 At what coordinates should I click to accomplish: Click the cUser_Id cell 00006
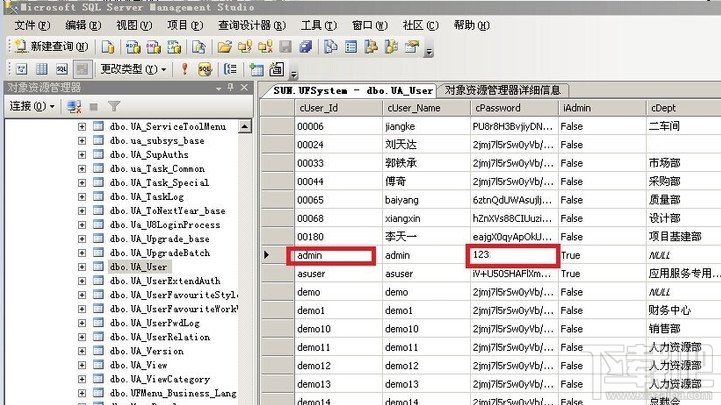(x=338, y=126)
